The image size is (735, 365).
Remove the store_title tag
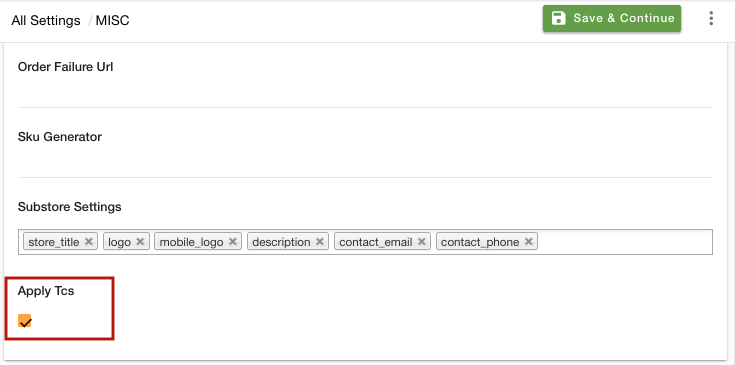point(89,242)
